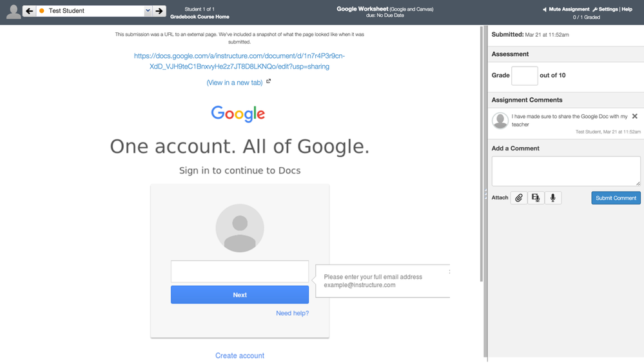Image resolution: width=644 pixels, height=364 pixels.
Task: Attach a file with the paperclip icon
Action: (519, 198)
